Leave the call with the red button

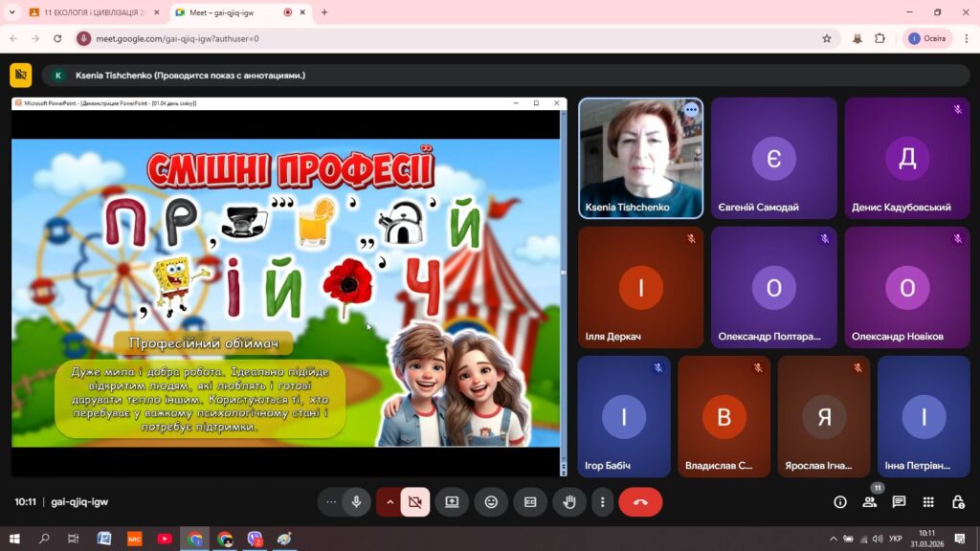click(x=640, y=501)
